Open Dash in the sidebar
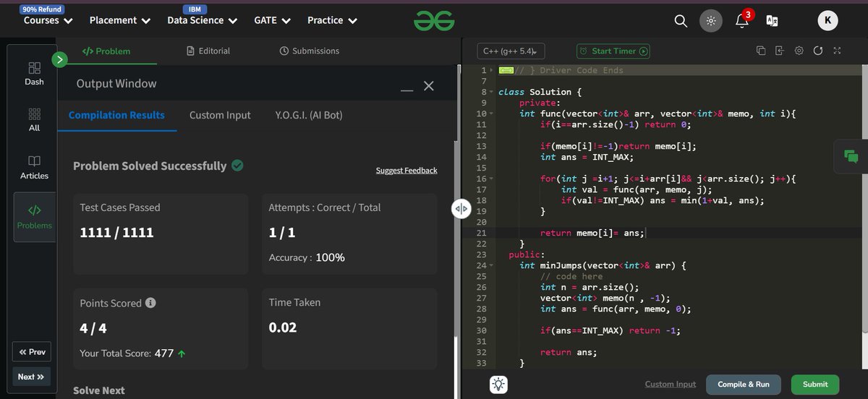 (x=34, y=74)
